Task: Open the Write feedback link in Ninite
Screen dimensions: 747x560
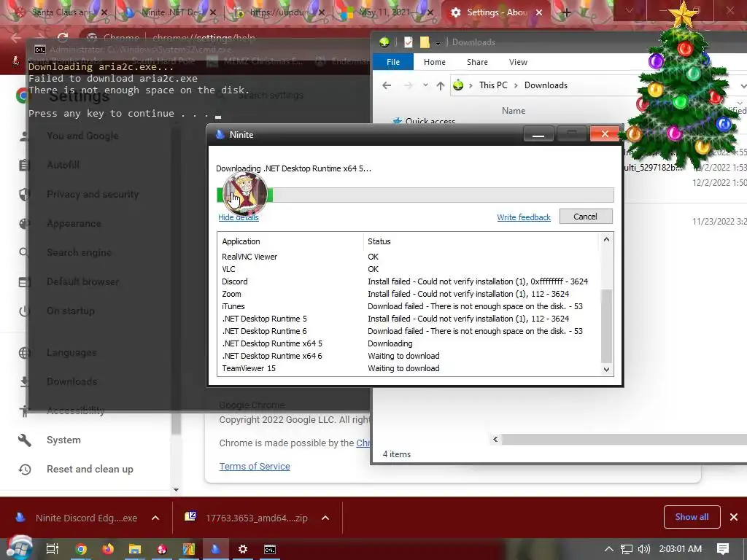Action: click(x=524, y=217)
